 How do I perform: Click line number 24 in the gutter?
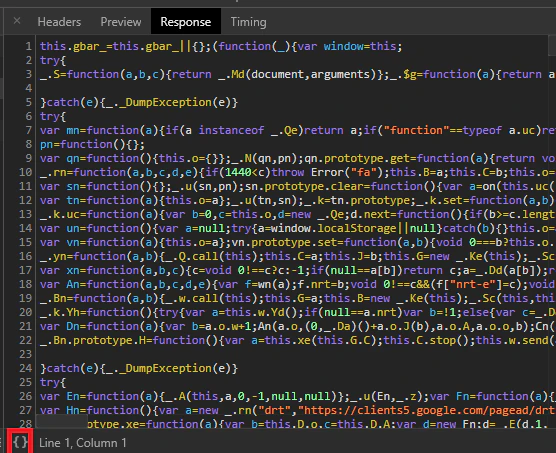point(26,368)
